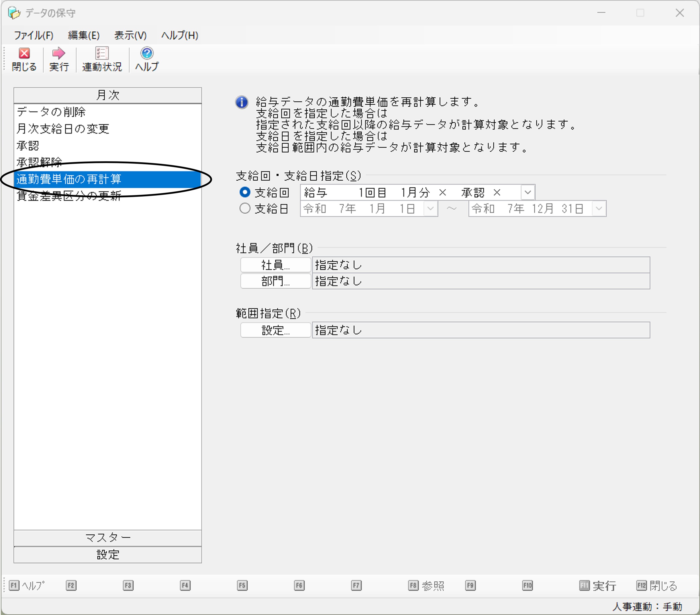Click the 社員... button
Viewport: 700px width, 615px height.
tap(276, 265)
